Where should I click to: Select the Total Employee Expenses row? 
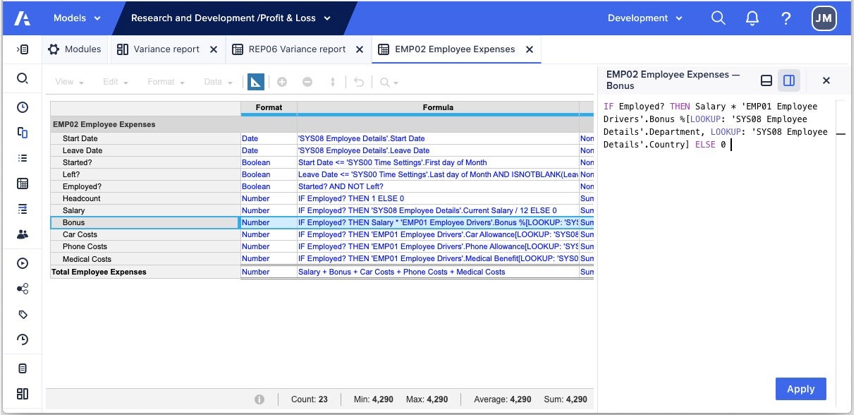click(x=145, y=272)
